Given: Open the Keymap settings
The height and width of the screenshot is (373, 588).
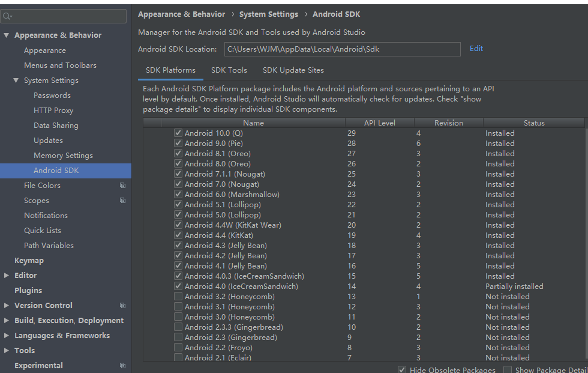Looking at the screenshot, I should 29,261.
